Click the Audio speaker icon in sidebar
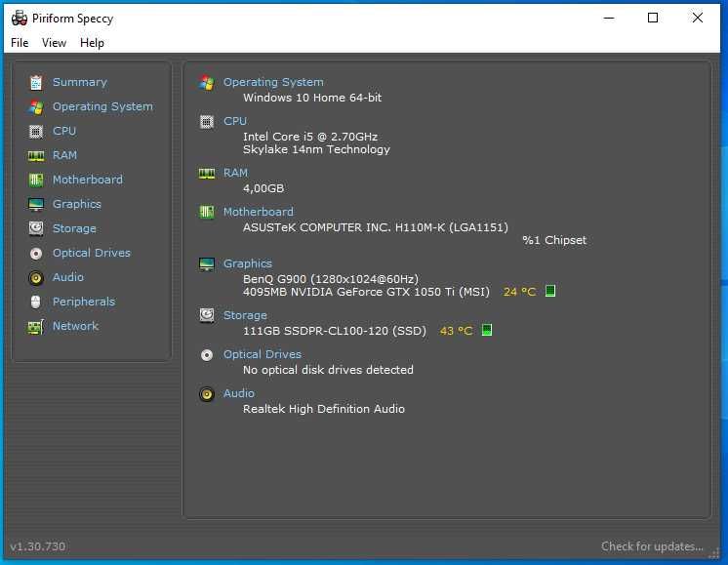 pos(36,278)
